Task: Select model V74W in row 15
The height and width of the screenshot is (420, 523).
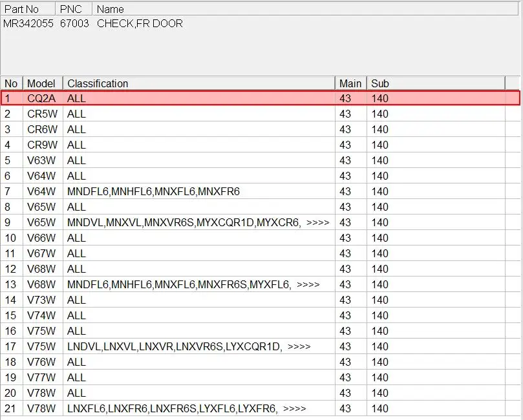Action: click(x=41, y=315)
